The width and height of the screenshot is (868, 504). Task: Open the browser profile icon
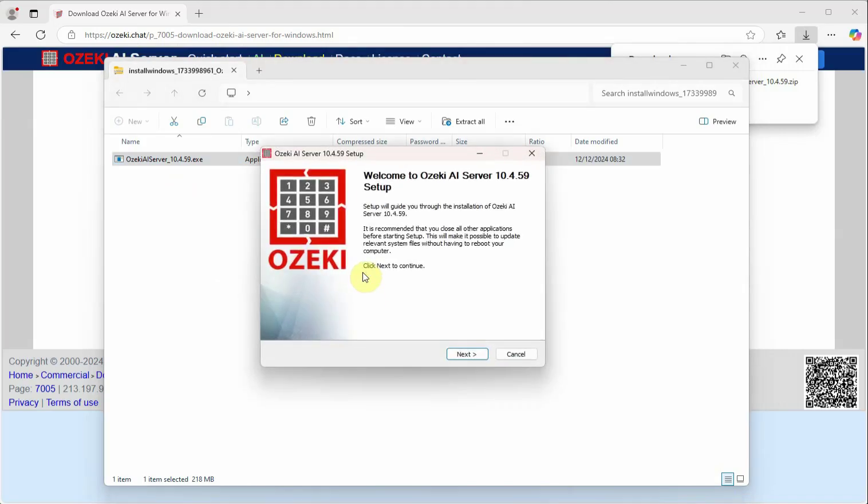(x=12, y=13)
